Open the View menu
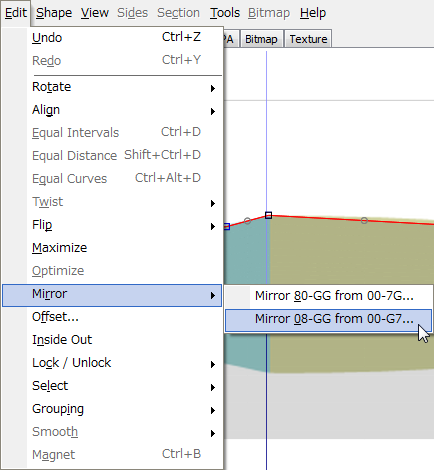Image resolution: width=434 pixels, height=470 pixels. point(95,13)
